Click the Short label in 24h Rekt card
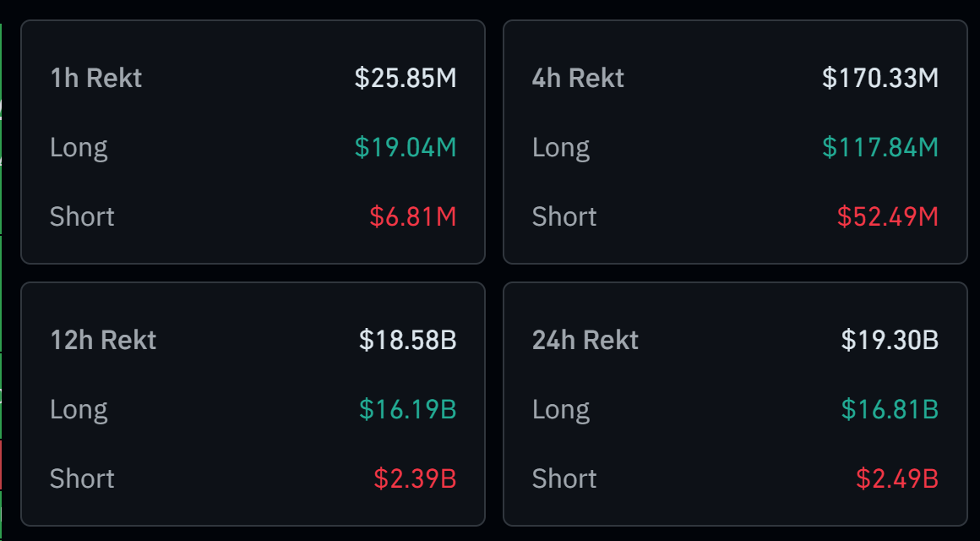This screenshot has width=980, height=541. click(564, 479)
